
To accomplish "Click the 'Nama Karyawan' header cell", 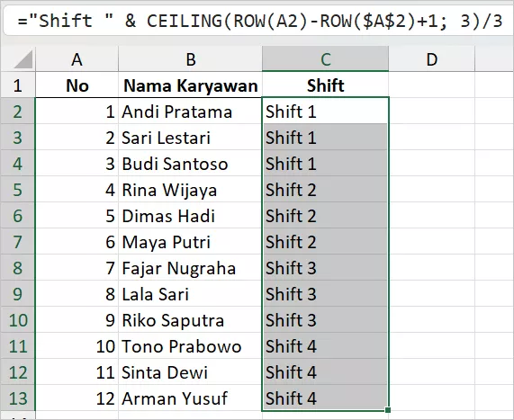I will click(x=190, y=85).
